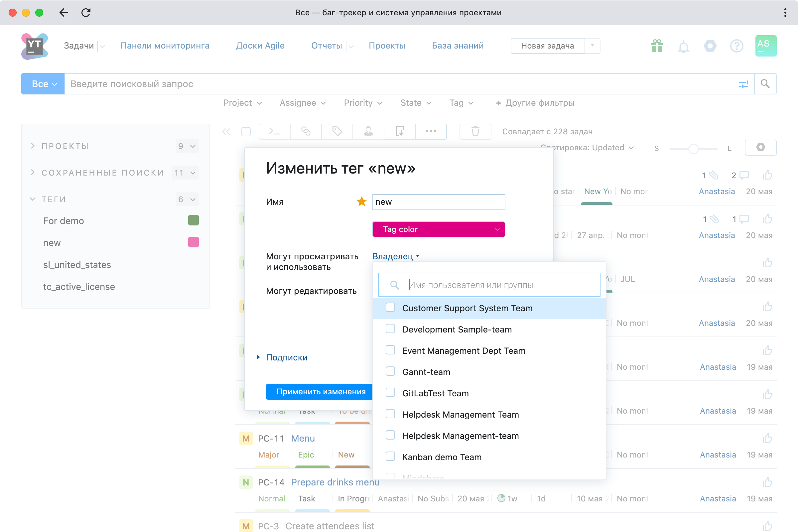Click the favorite star next to name
Screen dimensions: 798x532
362,201
